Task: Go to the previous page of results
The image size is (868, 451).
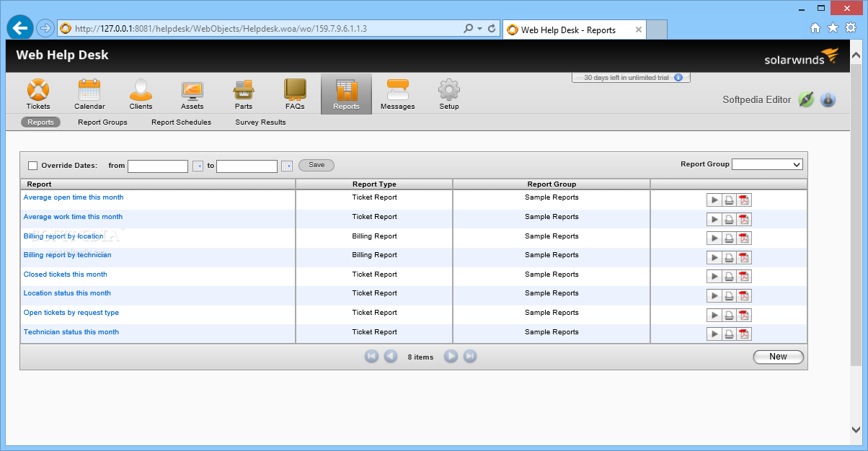Action: 391,356
